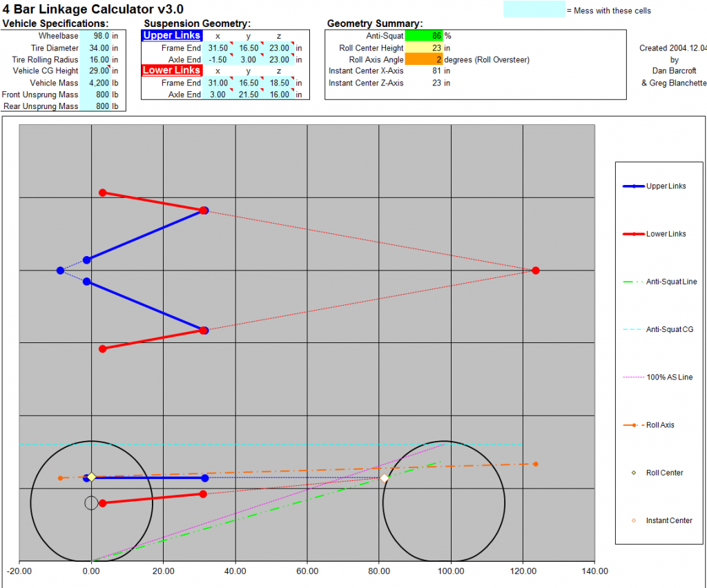The width and height of the screenshot is (707, 588).
Task: Select the Tire Diameter cell 34.00
Action: point(95,48)
